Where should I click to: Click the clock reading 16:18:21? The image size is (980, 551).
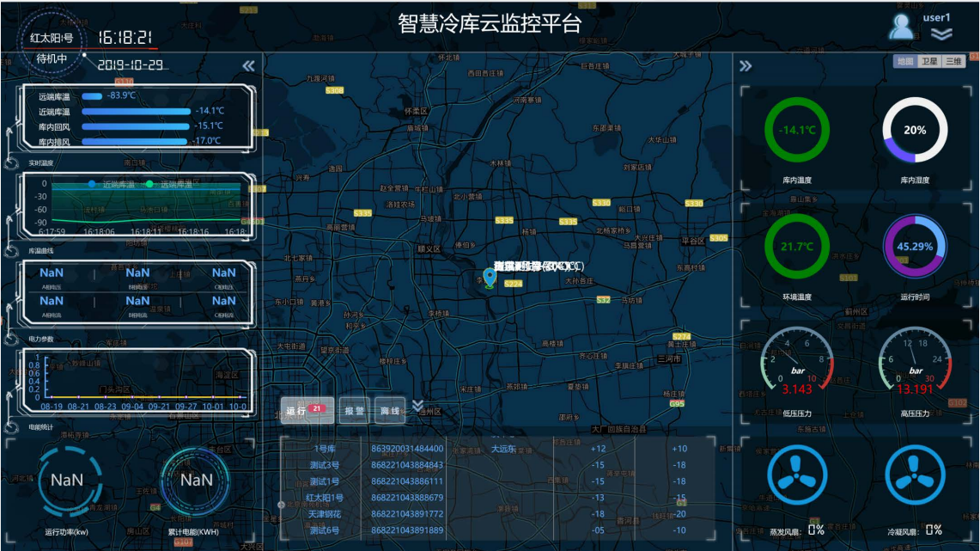point(125,38)
